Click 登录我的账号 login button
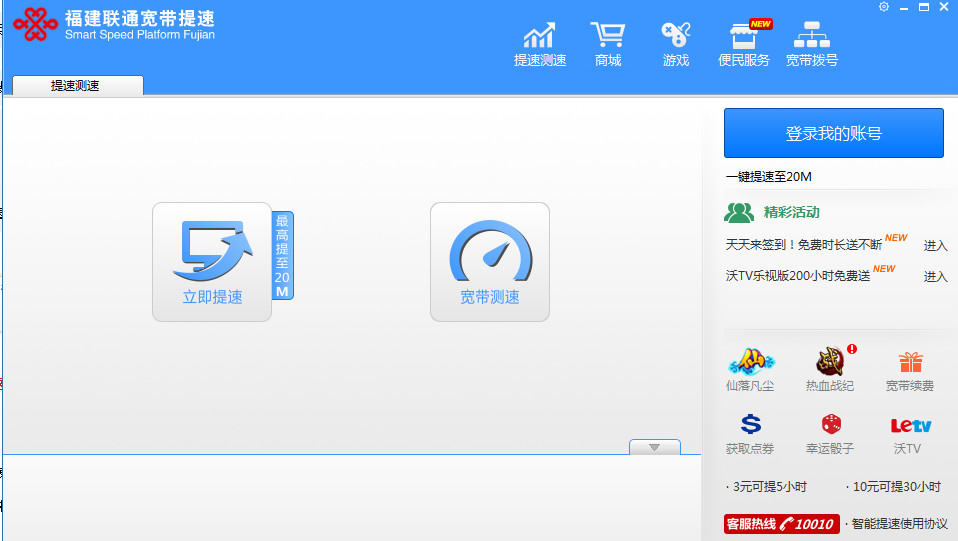This screenshot has height=541, width=958. pos(833,133)
